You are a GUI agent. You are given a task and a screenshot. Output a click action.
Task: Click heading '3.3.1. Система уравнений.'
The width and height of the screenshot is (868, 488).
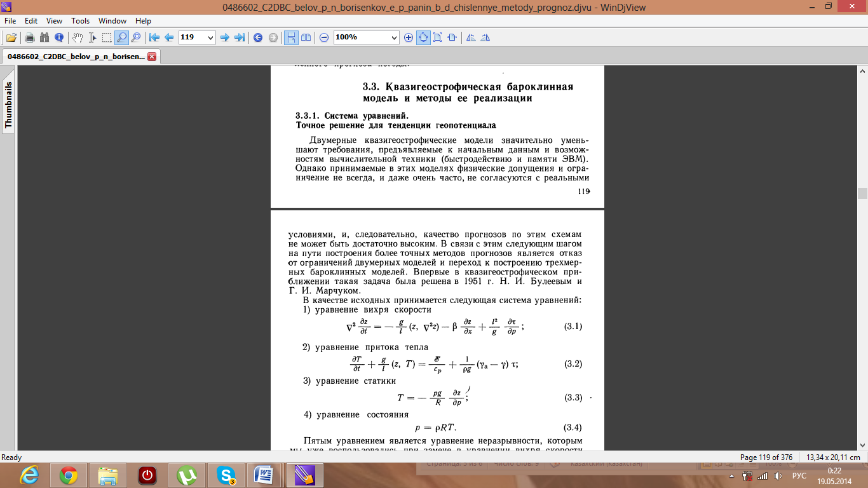(x=352, y=116)
